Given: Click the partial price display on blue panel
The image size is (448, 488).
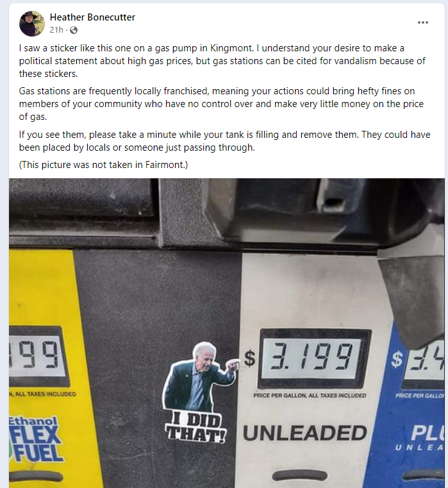Looking at the screenshot, I should (424, 358).
